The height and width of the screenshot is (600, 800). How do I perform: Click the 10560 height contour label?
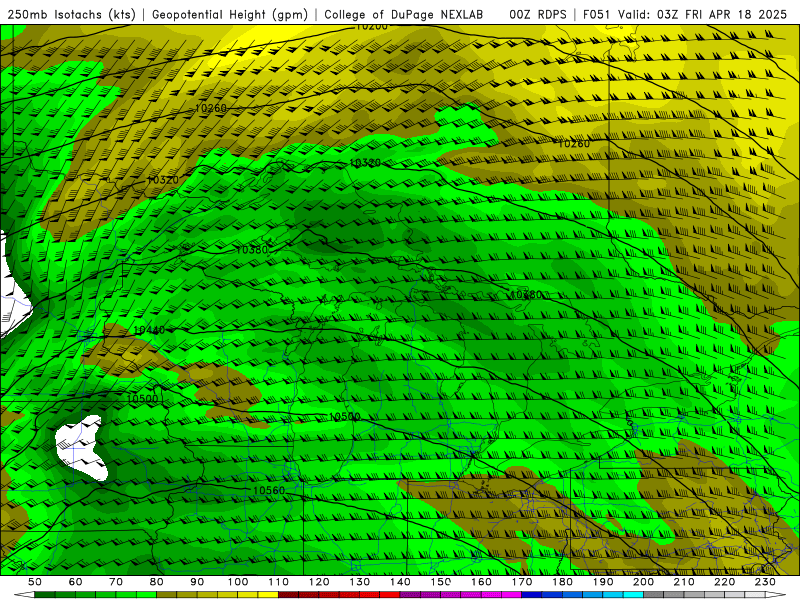point(269,490)
